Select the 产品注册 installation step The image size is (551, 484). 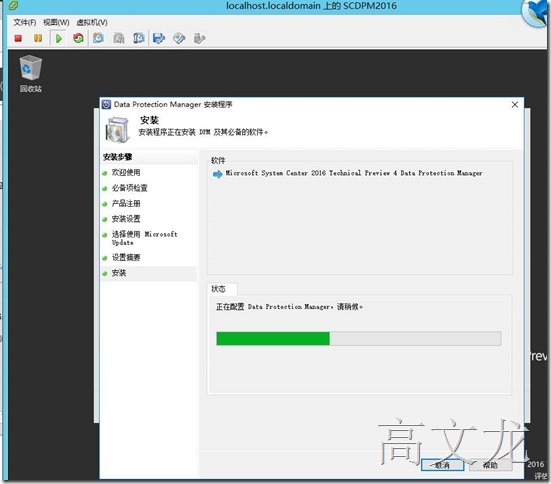[x=126, y=204]
